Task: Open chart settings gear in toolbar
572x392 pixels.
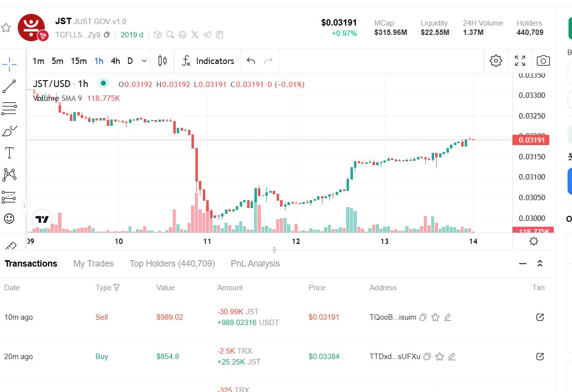Action: pos(496,60)
